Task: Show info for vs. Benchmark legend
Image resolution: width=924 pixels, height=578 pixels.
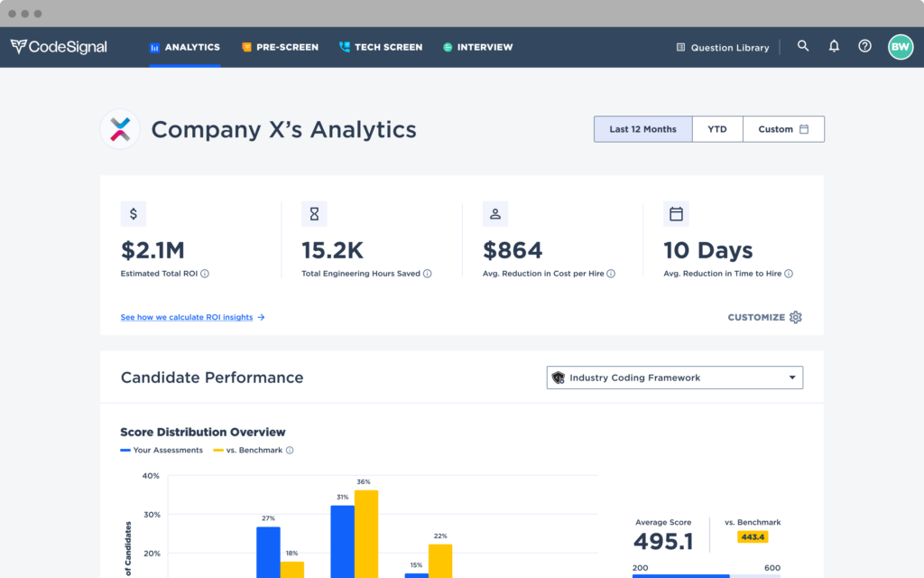Action: 290,450
